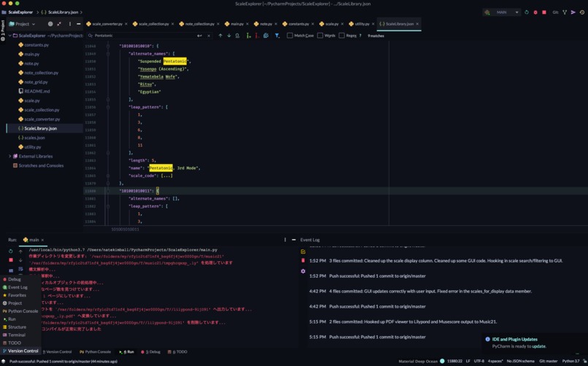The width and height of the screenshot is (588, 366).
Task: Click the red unselect occurrence icon
Action: 257,36
